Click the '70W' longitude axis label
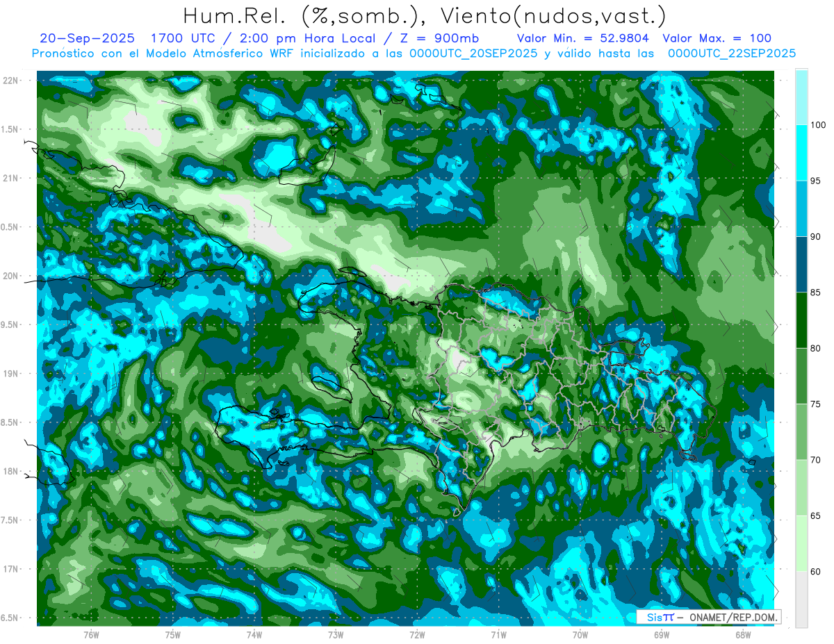Viewport: 834px width, 644px height. 580,635
